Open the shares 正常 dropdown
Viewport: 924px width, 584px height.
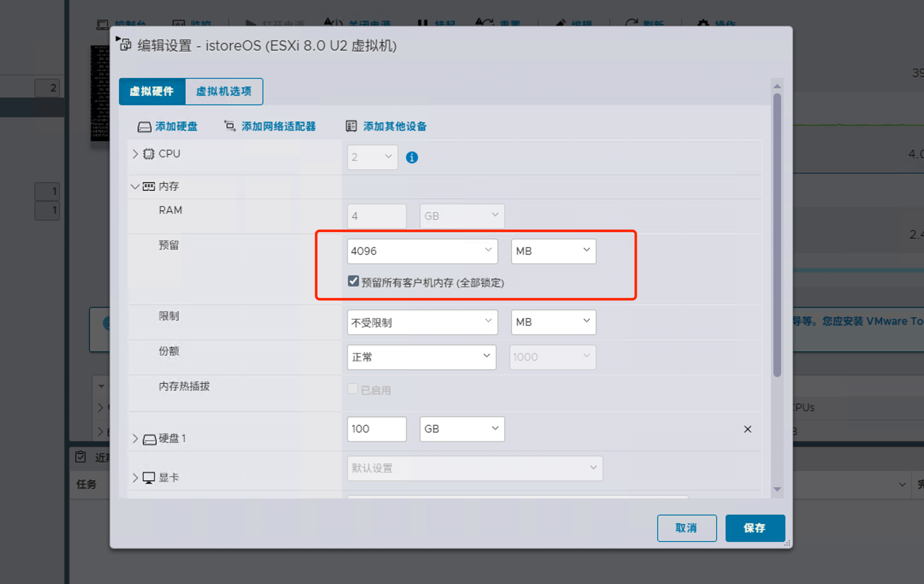coord(421,357)
